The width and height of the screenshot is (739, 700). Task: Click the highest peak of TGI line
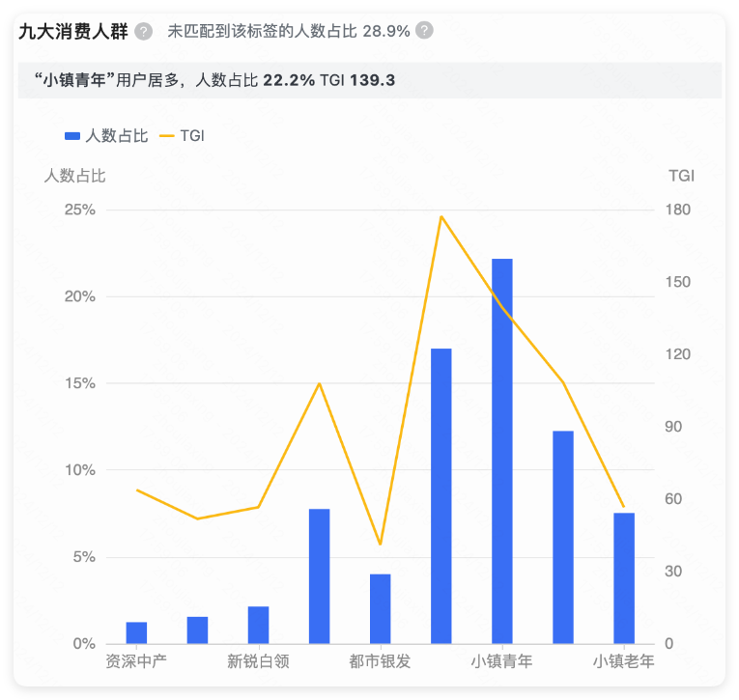point(441,216)
